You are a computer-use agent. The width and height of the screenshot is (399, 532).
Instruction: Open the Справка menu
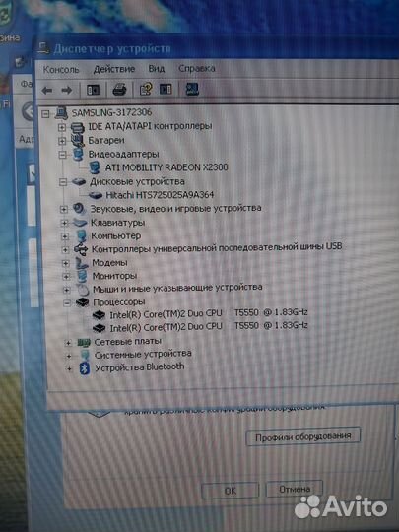pos(197,68)
